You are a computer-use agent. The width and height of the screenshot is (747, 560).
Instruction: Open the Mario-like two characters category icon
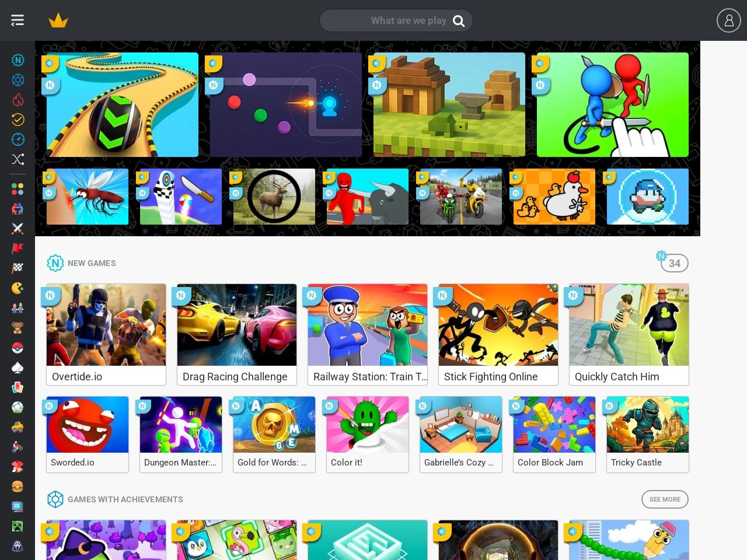coord(18,308)
